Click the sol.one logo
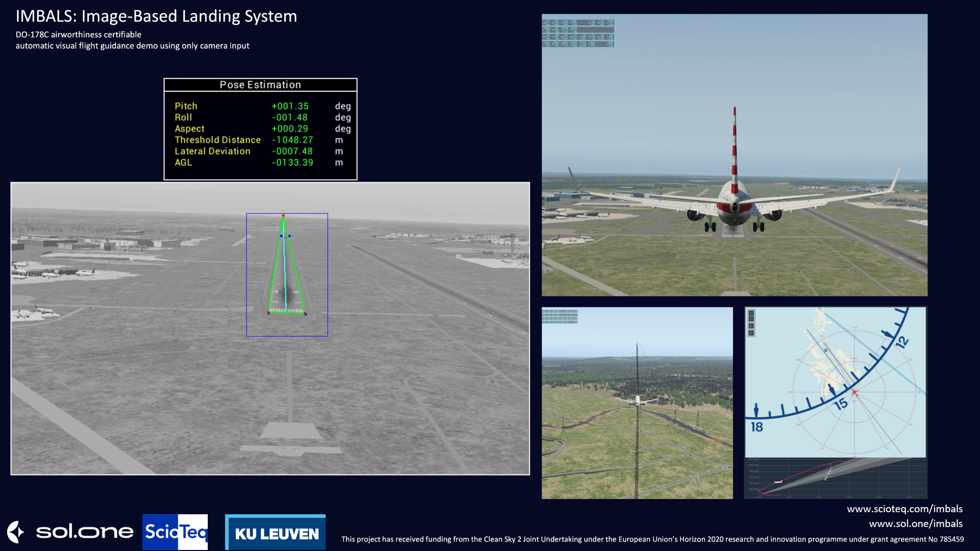980x551 pixels. click(x=70, y=532)
